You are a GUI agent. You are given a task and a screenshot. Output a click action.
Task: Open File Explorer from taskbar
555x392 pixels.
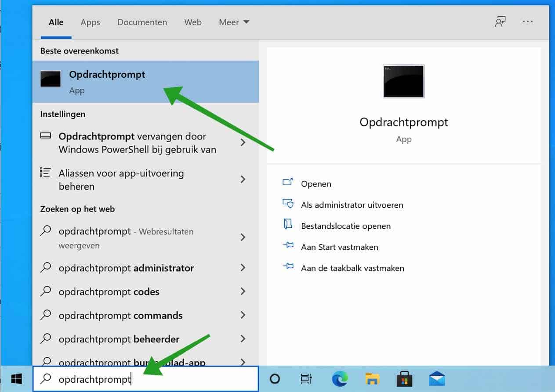point(372,379)
